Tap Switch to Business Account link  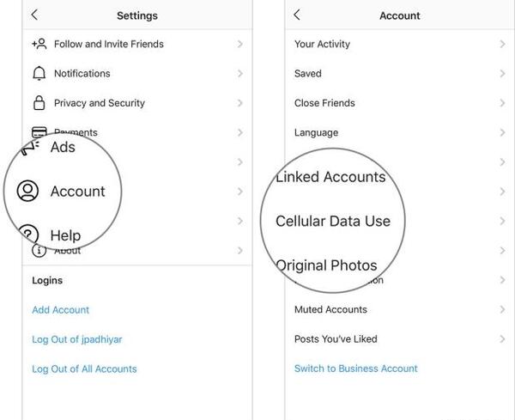point(356,368)
